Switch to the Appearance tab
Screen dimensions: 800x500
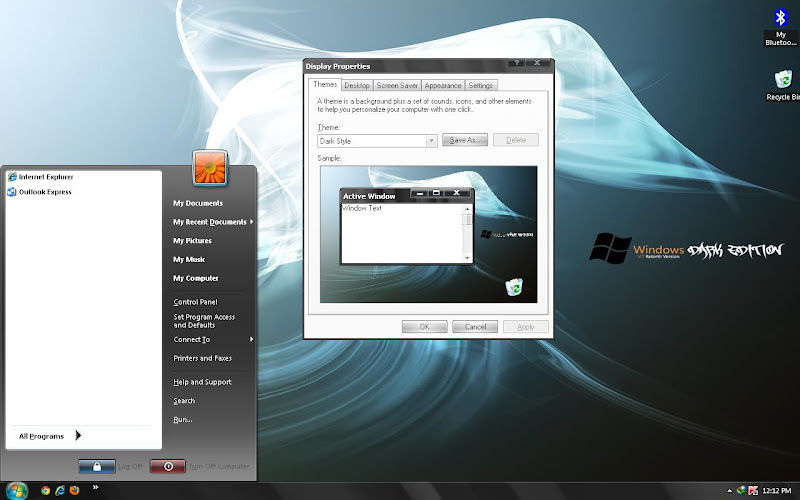[x=443, y=86]
